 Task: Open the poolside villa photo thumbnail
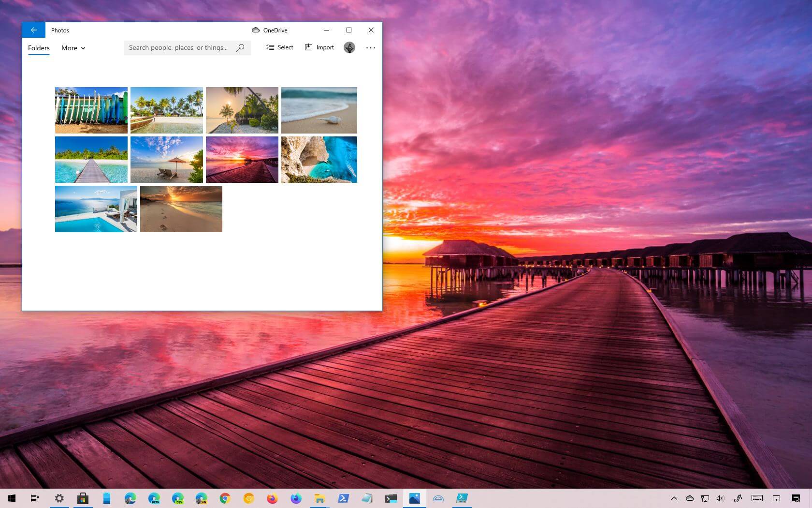point(96,209)
